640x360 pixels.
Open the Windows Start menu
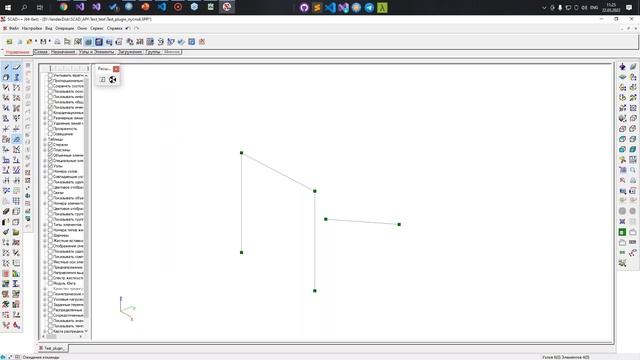(x=8, y=7)
